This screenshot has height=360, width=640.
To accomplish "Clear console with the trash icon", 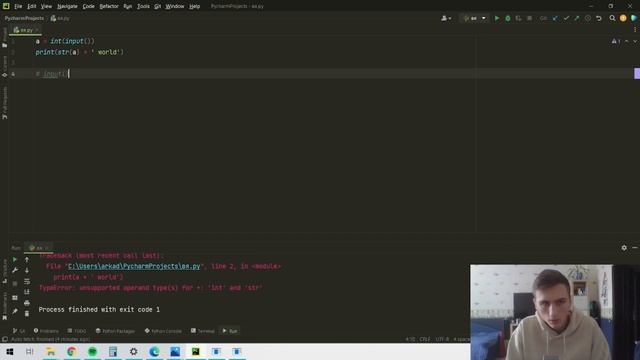I will pyautogui.click(x=27, y=313).
